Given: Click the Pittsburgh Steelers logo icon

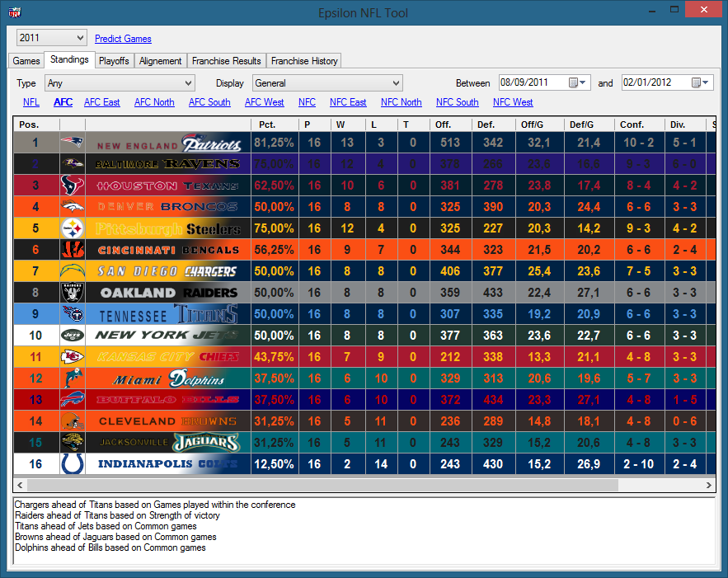Looking at the screenshot, I should click(x=73, y=228).
